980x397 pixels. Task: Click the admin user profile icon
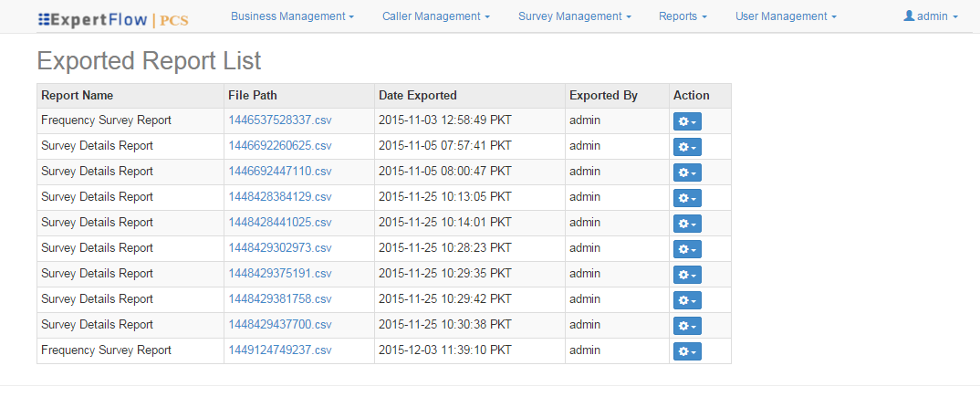click(909, 16)
